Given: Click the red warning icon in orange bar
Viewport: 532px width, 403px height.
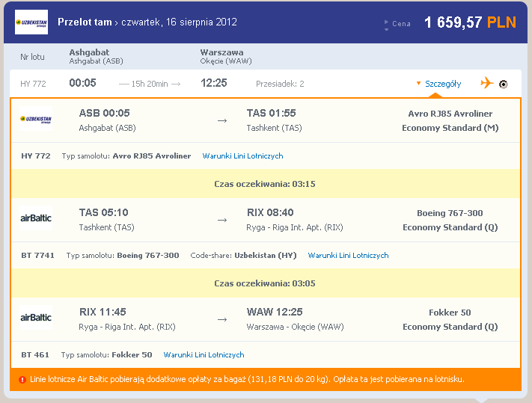Looking at the screenshot, I should (x=22, y=380).
